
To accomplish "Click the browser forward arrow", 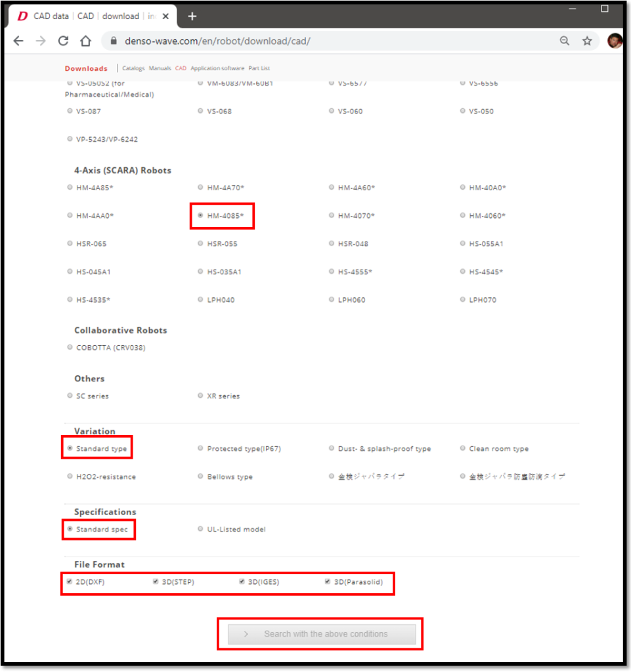I will pos(41,41).
